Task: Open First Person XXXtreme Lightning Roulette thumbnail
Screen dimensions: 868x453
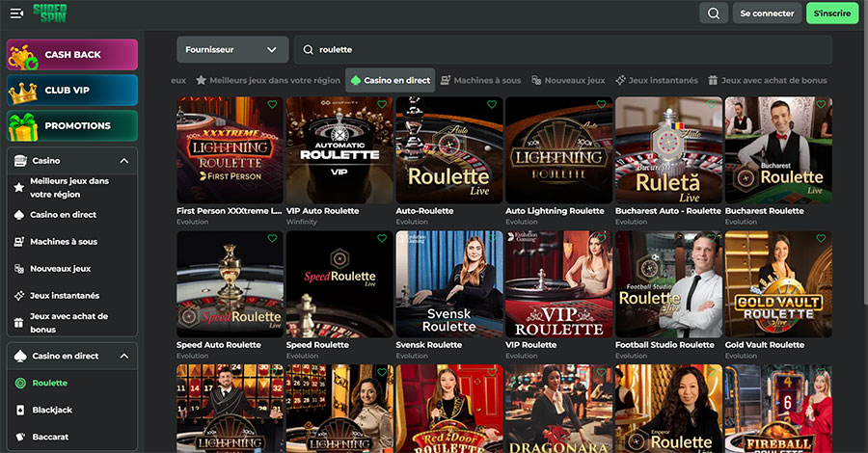Action: pos(230,150)
